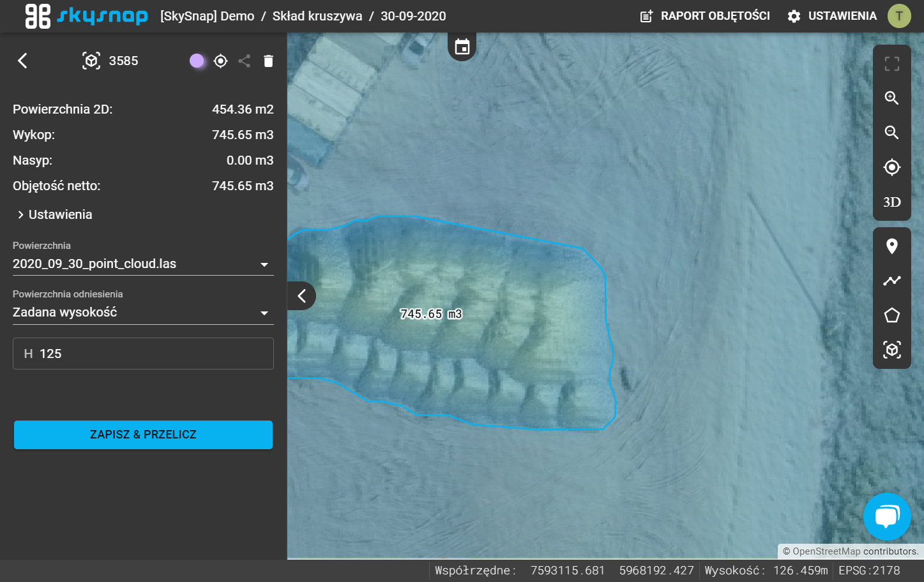
Task: Open the Powierzchnia odniesienia dropdown
Action: [143, 312]
